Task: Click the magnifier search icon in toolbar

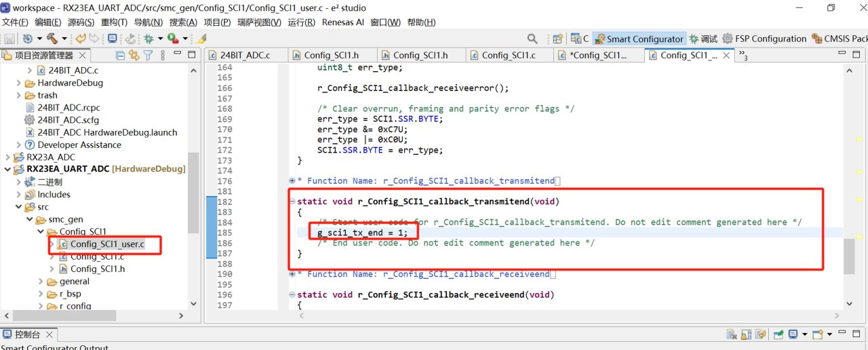Action: click(x=532, y=39)
